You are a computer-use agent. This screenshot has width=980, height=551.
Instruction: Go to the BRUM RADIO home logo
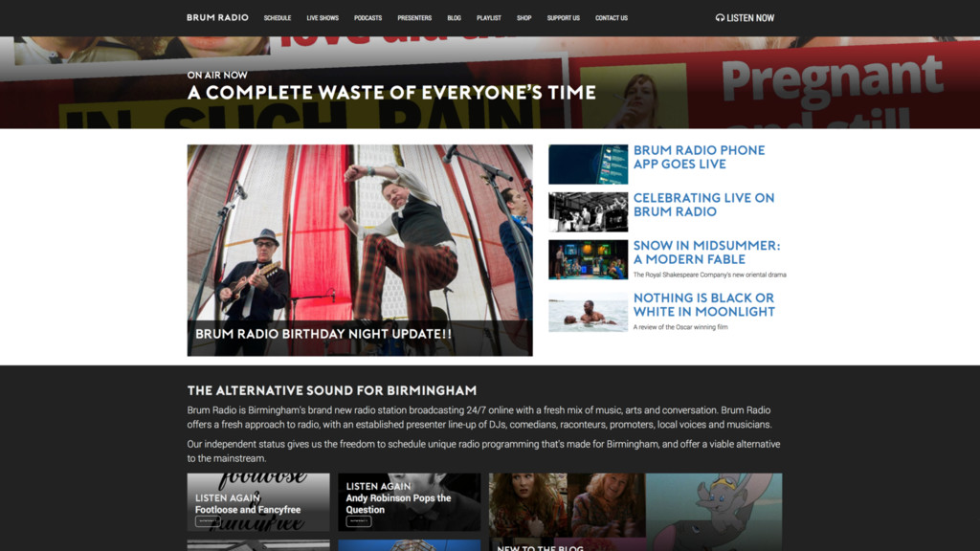pyautogui.click(x=217, y=17)
